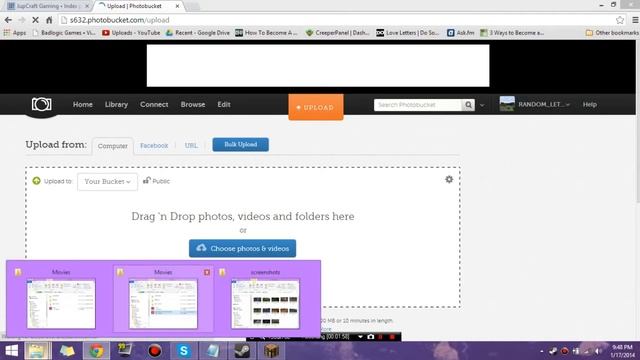This screenshot has width=640, height=360.
Task: Click Search Photobucket input field
Action: pos(418,105)
